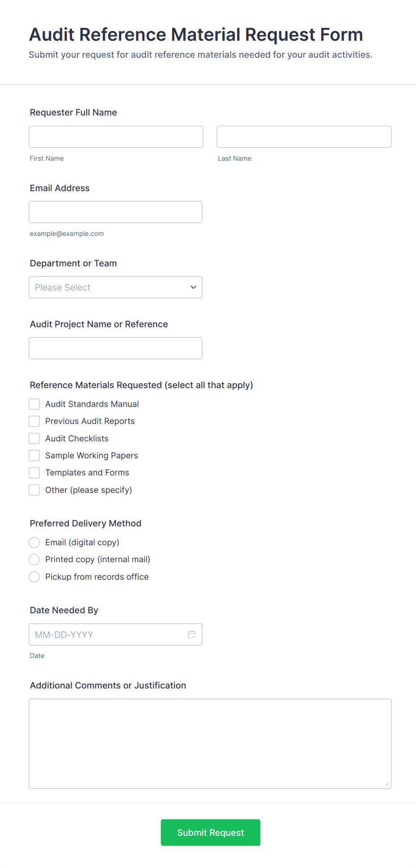This screenshot has height=868, width=416.
Task: Open the Department or Team dropdown
Action: 115,287
